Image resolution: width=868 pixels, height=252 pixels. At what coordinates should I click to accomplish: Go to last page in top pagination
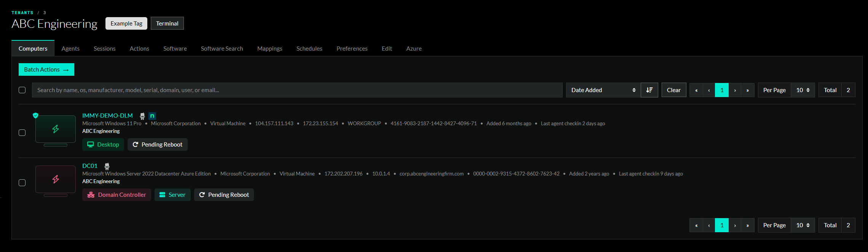coord(747,90)
